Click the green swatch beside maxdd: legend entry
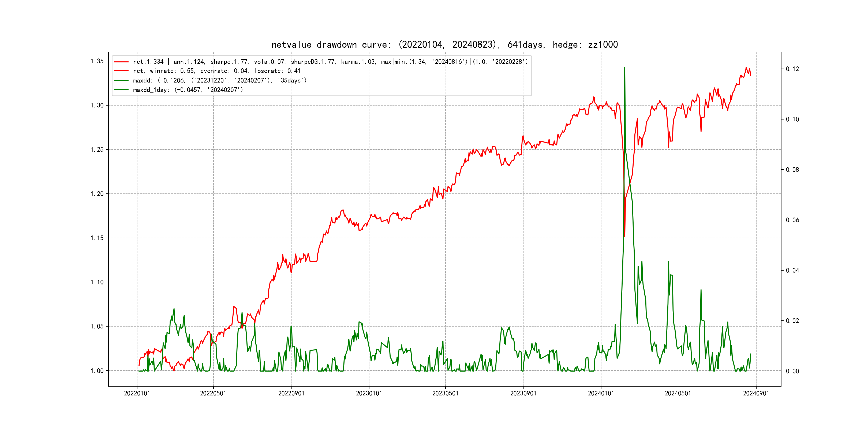Image resolution: width=868 pixels, height=434 pixels. click(121, 81)
